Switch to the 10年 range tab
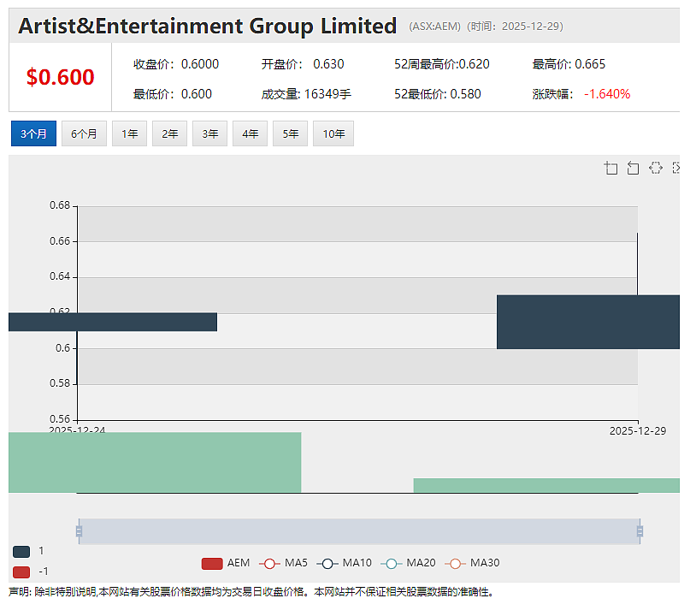Viewport: 690px width, 616px height. [333, 133]
